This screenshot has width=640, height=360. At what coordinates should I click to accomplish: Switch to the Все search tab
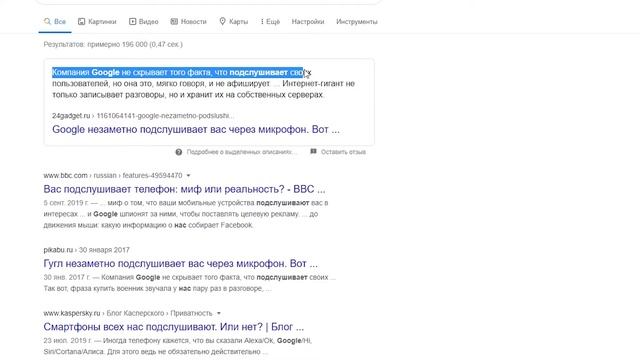(55, 22)
